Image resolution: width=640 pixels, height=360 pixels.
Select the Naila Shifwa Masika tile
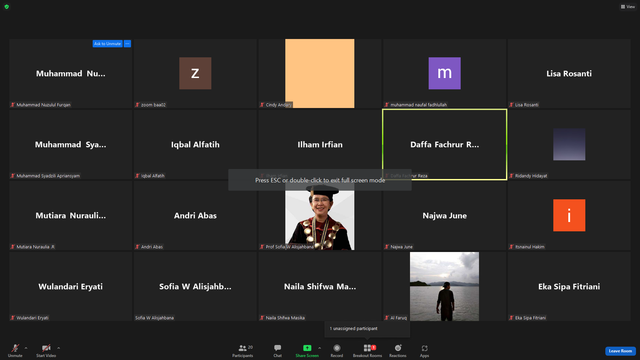[x=320, y=287]
